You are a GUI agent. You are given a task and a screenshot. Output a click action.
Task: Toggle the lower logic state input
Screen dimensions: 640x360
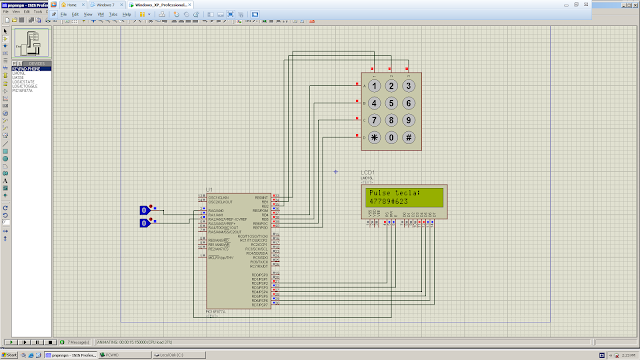click(144, 223)
